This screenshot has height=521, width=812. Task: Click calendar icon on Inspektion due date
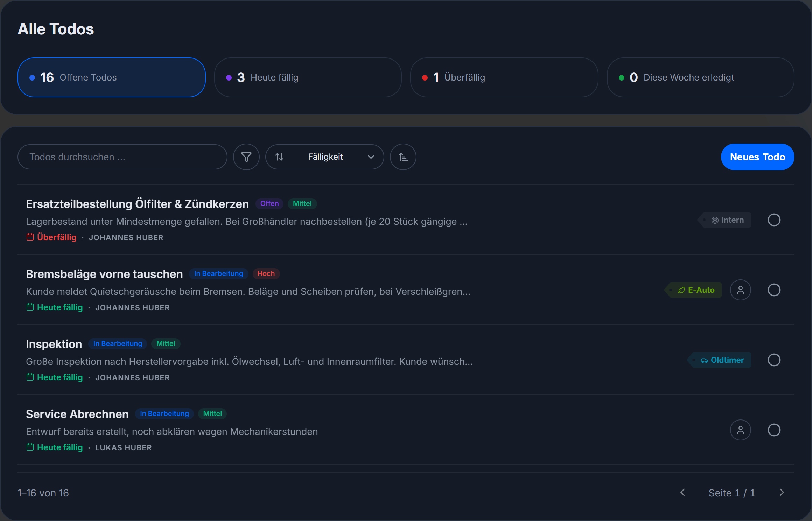point(30,377)
